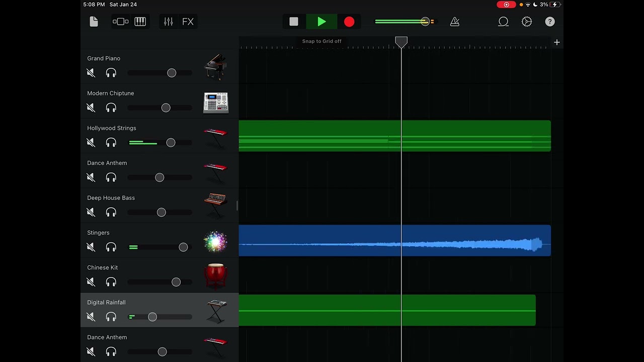
Task: Select the Hollywood Strings green region
Action: (x=394, y=136)
